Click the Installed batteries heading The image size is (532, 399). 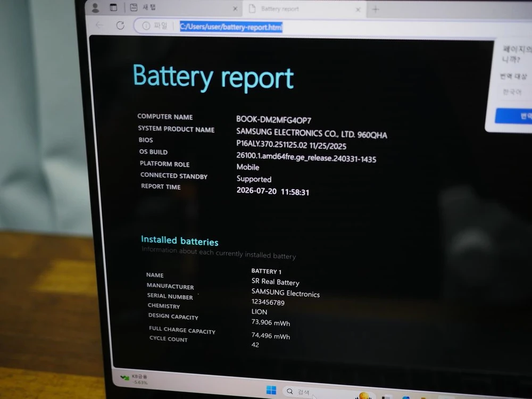pos(179,240)
